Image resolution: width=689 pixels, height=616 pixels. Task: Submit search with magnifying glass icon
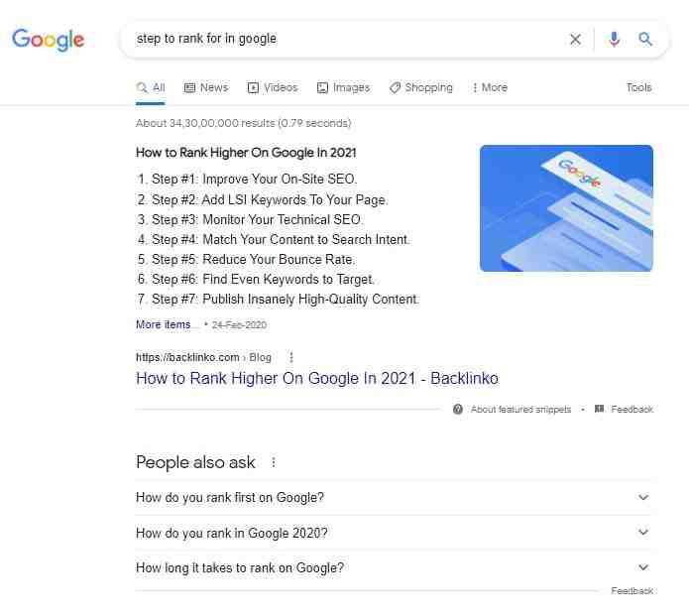point(644,39)
